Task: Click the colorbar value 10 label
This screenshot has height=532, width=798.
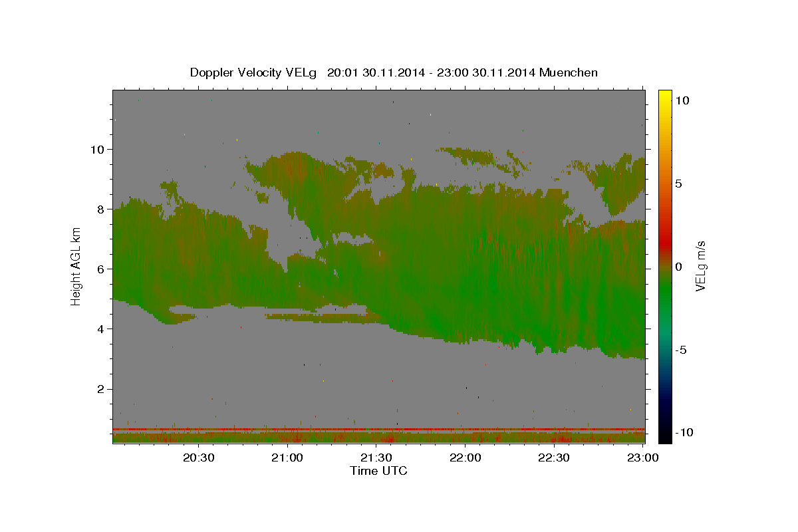Action: [682, 100]
